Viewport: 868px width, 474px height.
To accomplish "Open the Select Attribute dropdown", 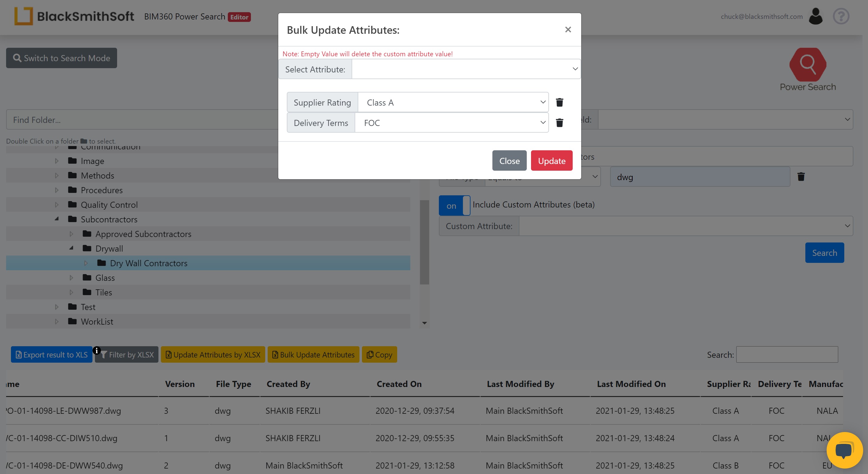I will point(466,69).
